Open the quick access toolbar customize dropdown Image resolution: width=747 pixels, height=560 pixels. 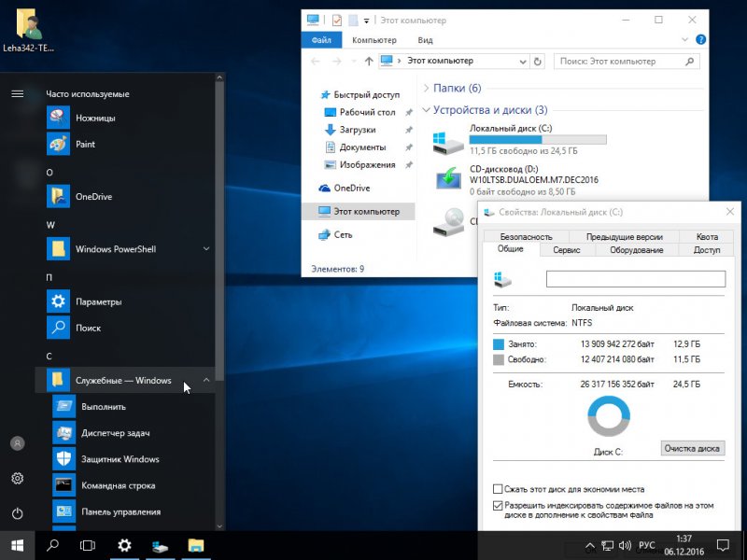point(366,21)
